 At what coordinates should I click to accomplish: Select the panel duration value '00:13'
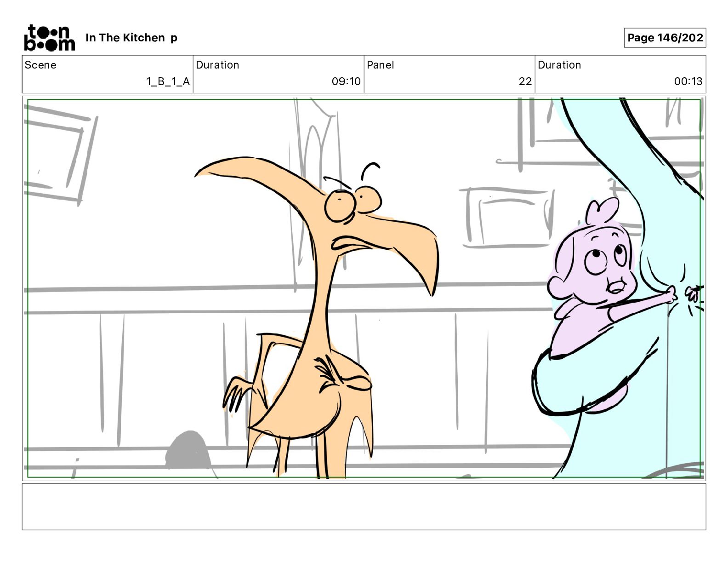pos(688,81)
